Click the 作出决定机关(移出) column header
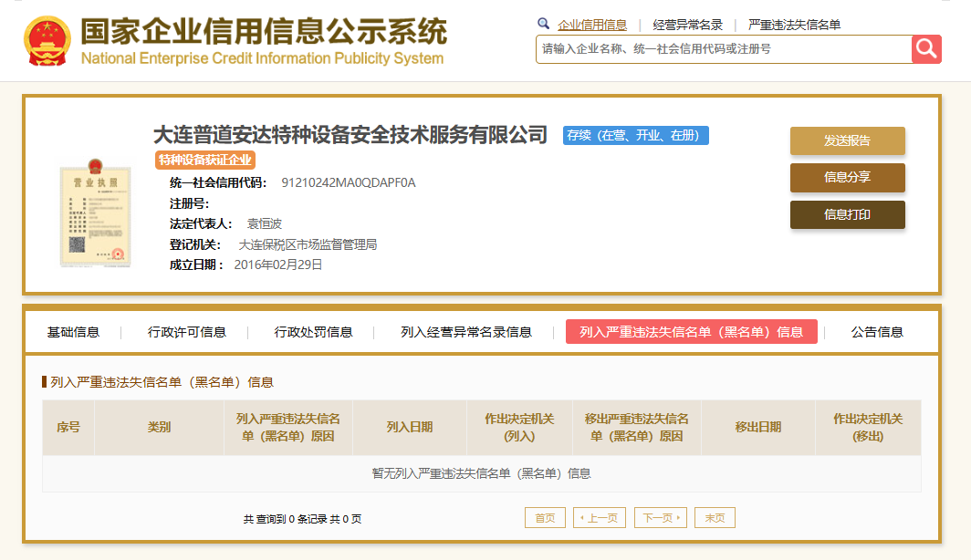 868,428
